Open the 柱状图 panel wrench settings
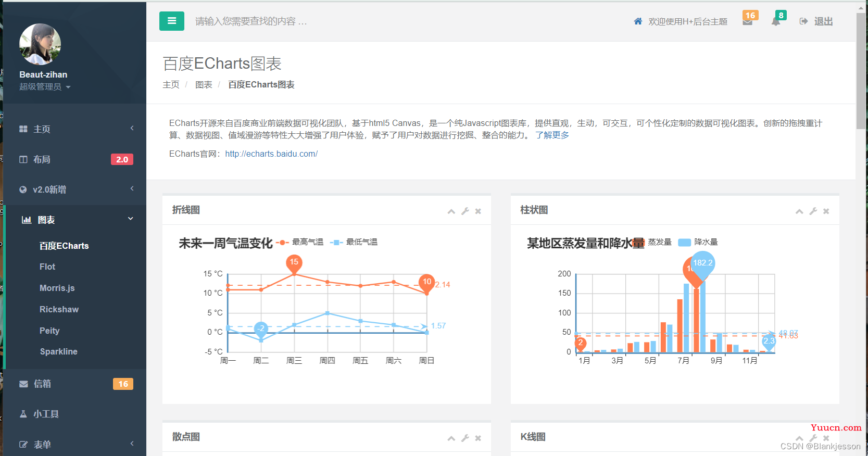This screenshot has width=868, height=456. [813, 211]
